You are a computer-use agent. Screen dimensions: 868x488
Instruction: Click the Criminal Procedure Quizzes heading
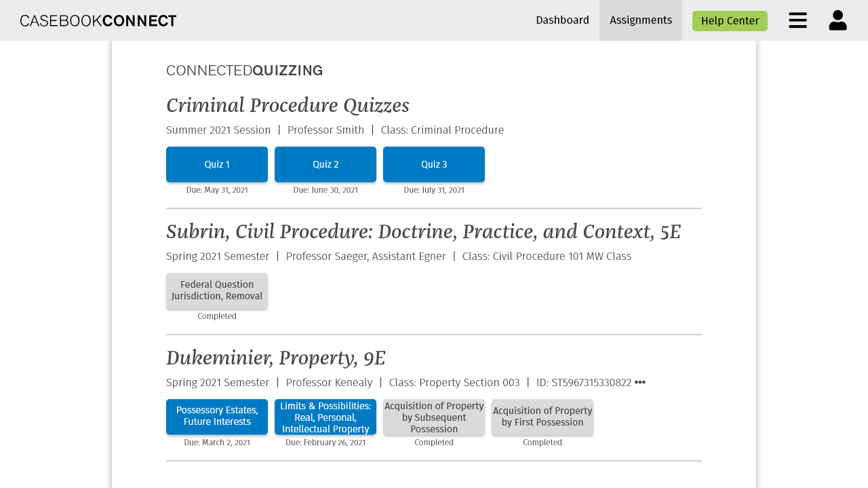point(288,106)
